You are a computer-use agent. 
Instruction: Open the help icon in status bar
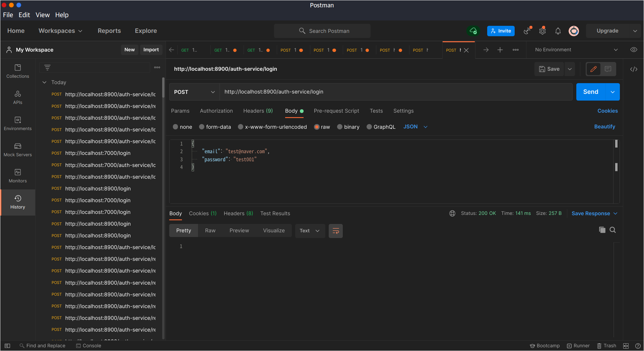point(638,346)
